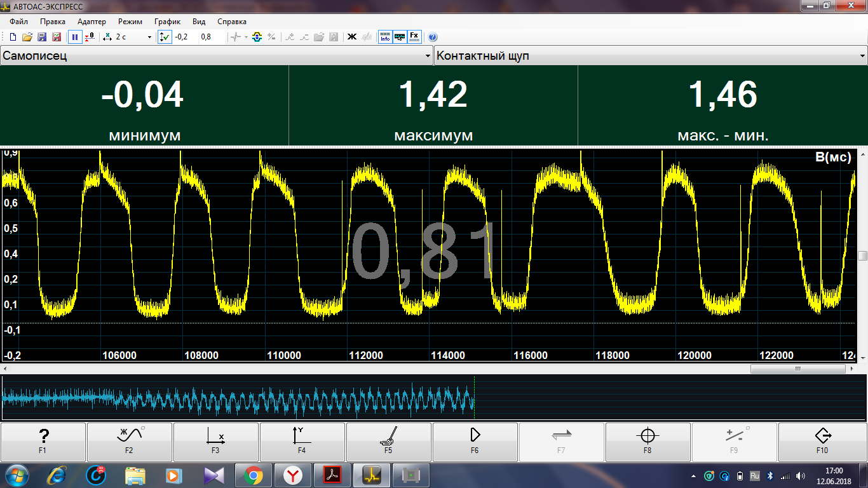Expand the arrow next to the pulse waveform icon
This screenshot has width=868, height=488.
click(x=246, y=37)
